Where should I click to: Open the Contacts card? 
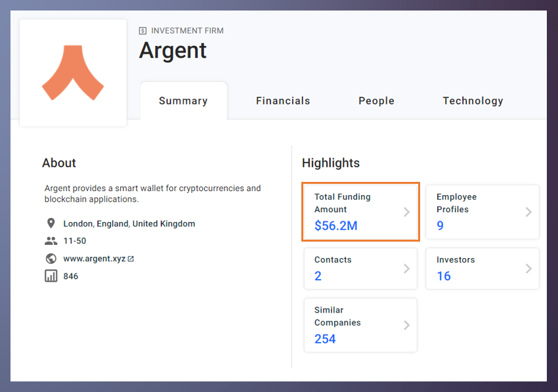360,269
